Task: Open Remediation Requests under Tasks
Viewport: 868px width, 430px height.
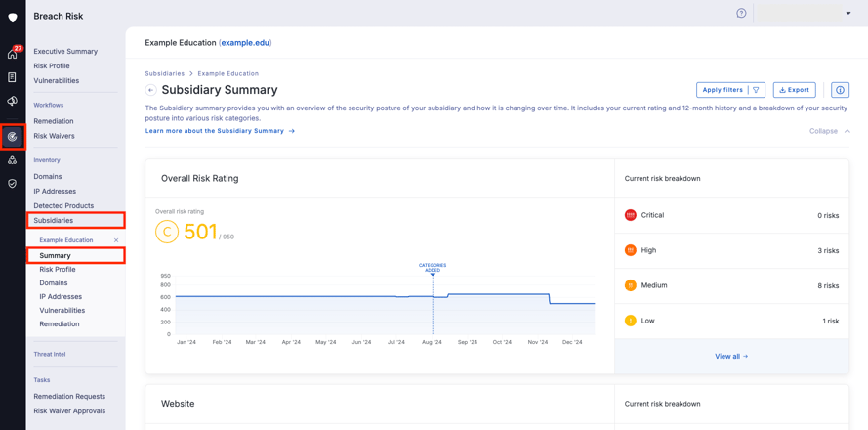Action: [x=69, y=396]
